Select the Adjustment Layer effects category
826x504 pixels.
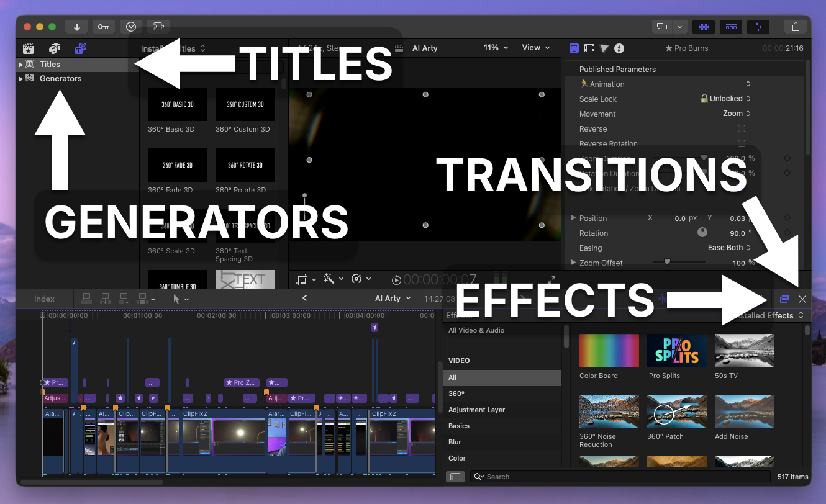476,410
